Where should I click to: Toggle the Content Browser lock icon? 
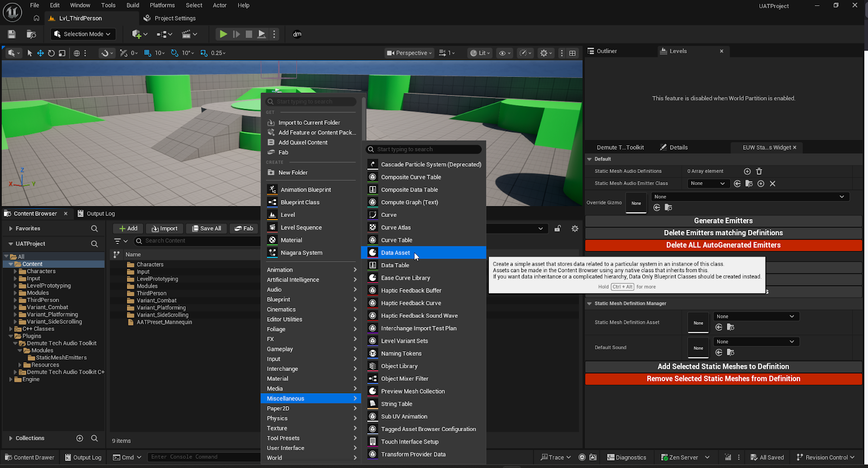[557, 228]
